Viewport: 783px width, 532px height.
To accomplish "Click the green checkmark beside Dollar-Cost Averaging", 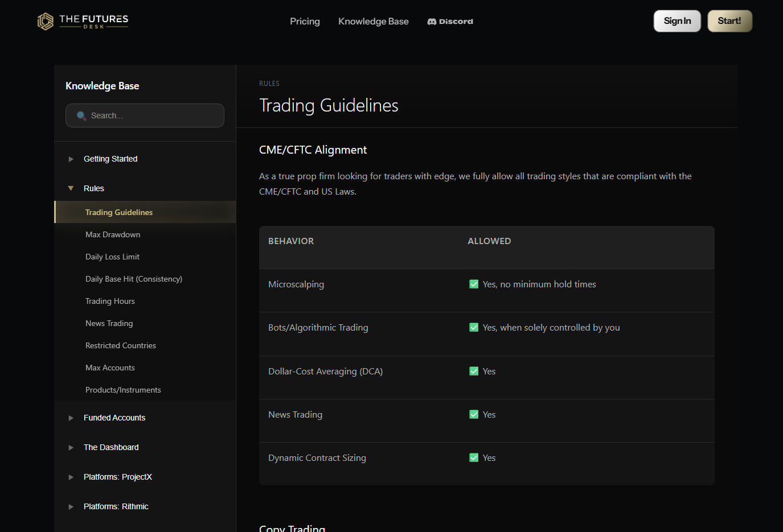I will pyautogui.click(x=473, y=371).
